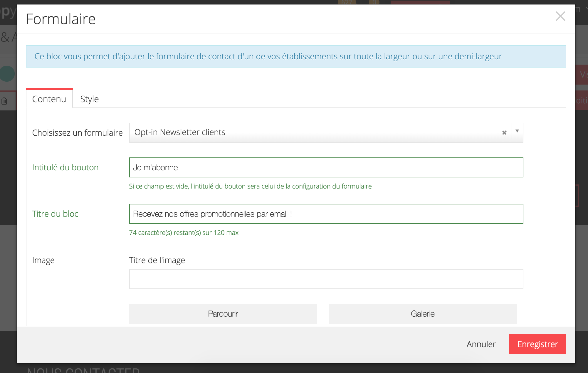Viewport: 588px width, 373px height.
Task: Click the green circle icon at left
Action: [x=7, y=74]
